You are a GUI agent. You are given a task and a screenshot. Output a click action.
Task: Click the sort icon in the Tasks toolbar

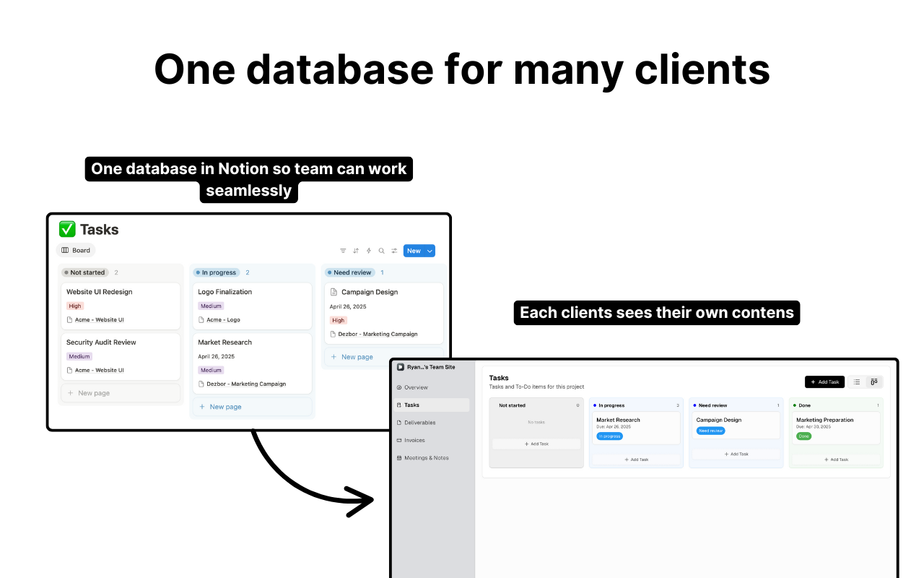pos(355,250)
